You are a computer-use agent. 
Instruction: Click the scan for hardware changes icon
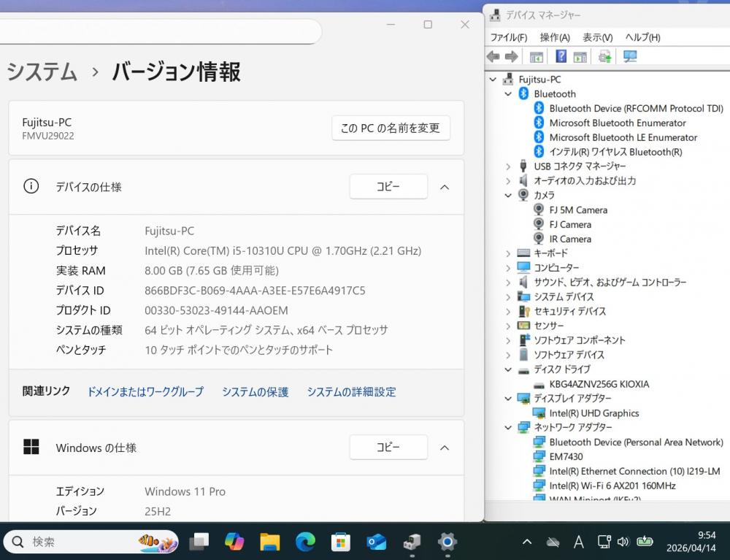629,57
